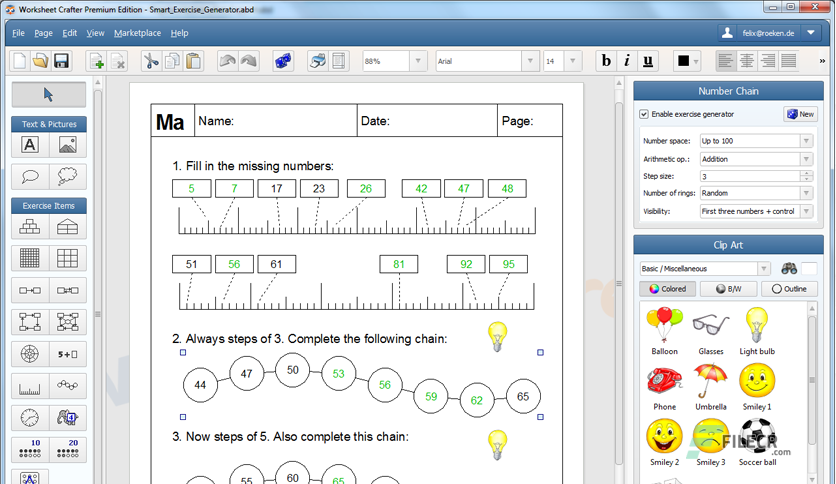Center align text
Screen dimensions: 836x484
coord(746,61)
